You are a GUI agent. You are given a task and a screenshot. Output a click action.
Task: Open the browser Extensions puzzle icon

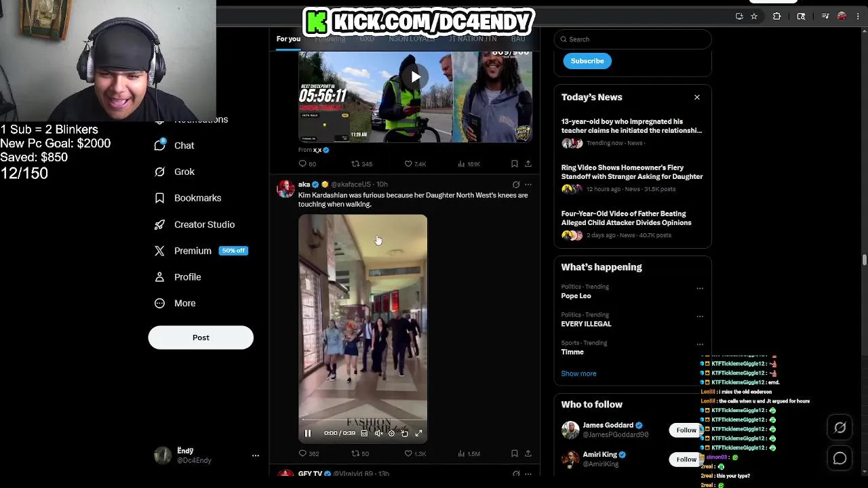(x=777, y=16)
